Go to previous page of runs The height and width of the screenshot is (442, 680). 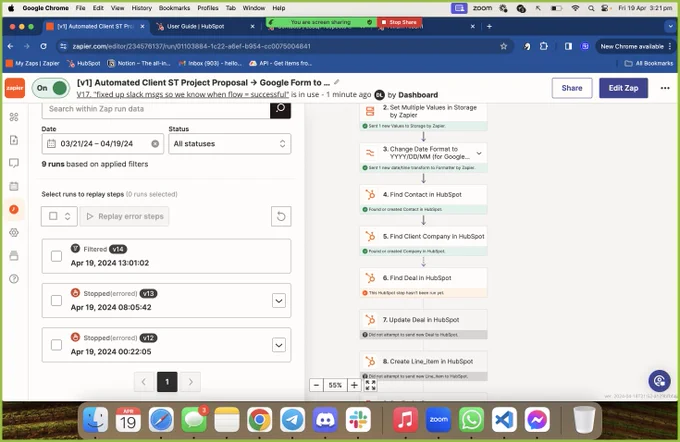(144, 382)
